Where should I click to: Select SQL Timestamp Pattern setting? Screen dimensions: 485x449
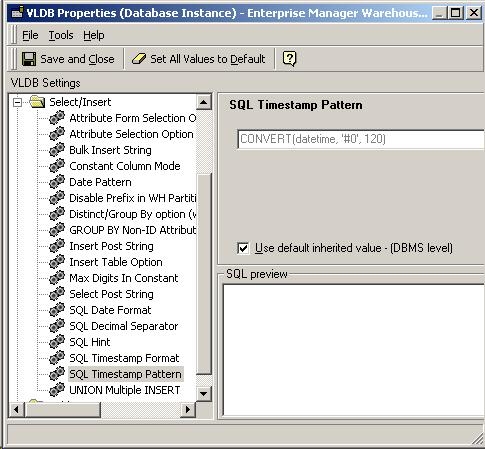(126, 374)
